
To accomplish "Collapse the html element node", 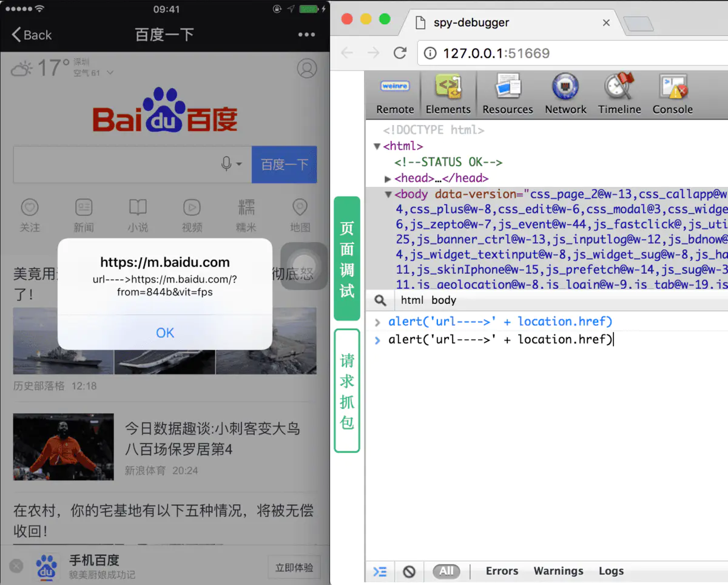I will [x=377, y=146].
